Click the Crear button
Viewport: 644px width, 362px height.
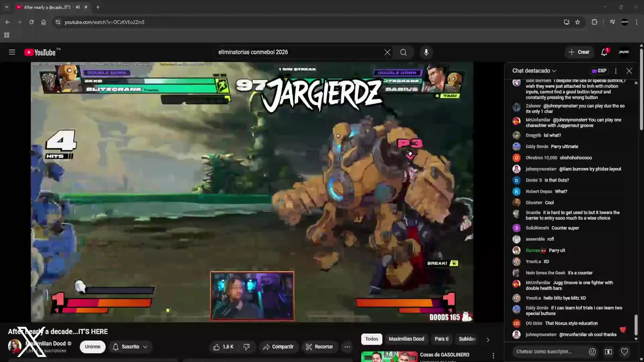click(x=579, y=52)
